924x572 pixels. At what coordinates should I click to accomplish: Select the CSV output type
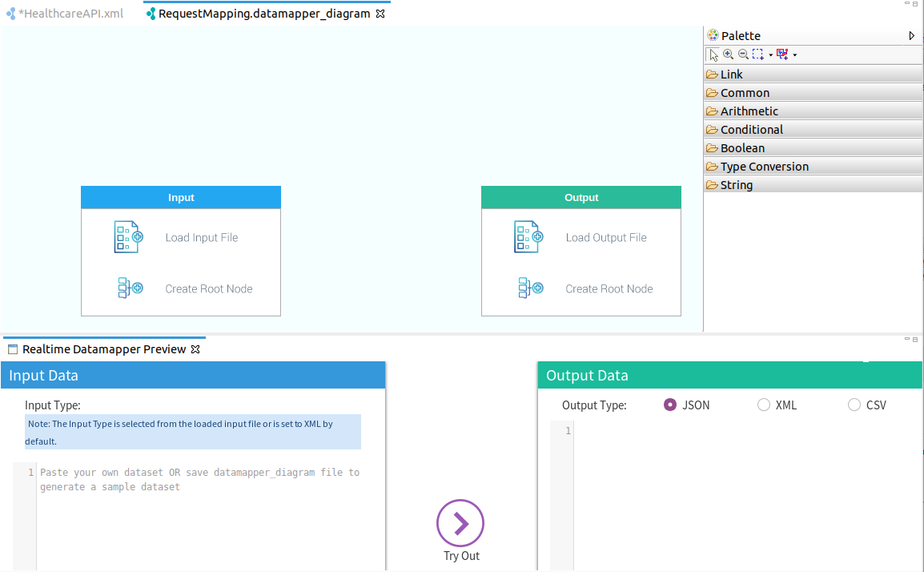point(854,405)
